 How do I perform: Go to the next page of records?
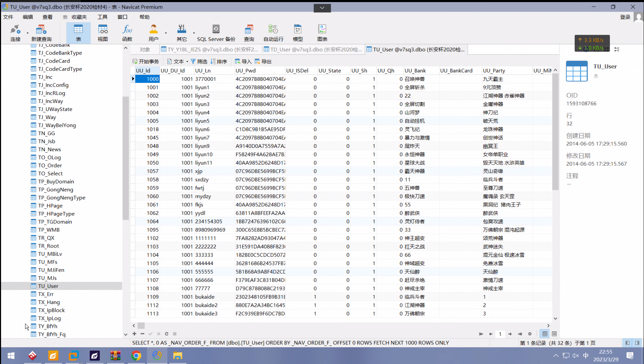coord(510,334)
